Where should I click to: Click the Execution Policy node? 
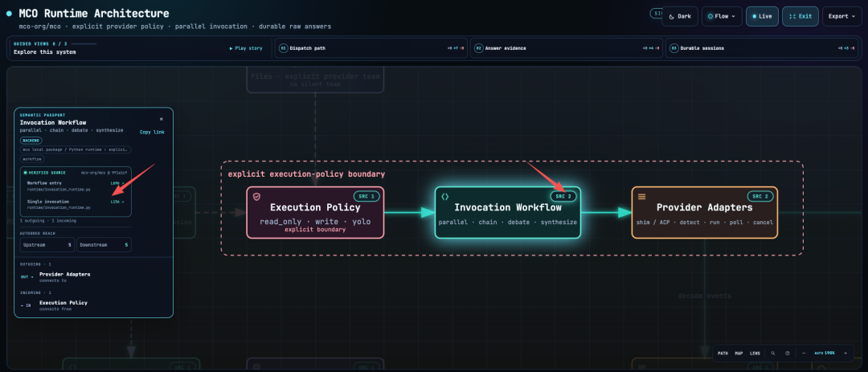point(315,213)
